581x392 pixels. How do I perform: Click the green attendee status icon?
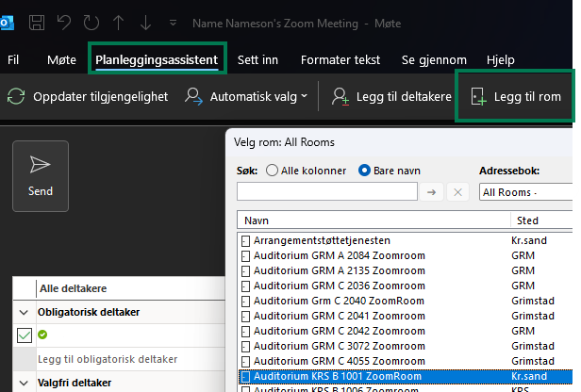click(x=42, y=335)
